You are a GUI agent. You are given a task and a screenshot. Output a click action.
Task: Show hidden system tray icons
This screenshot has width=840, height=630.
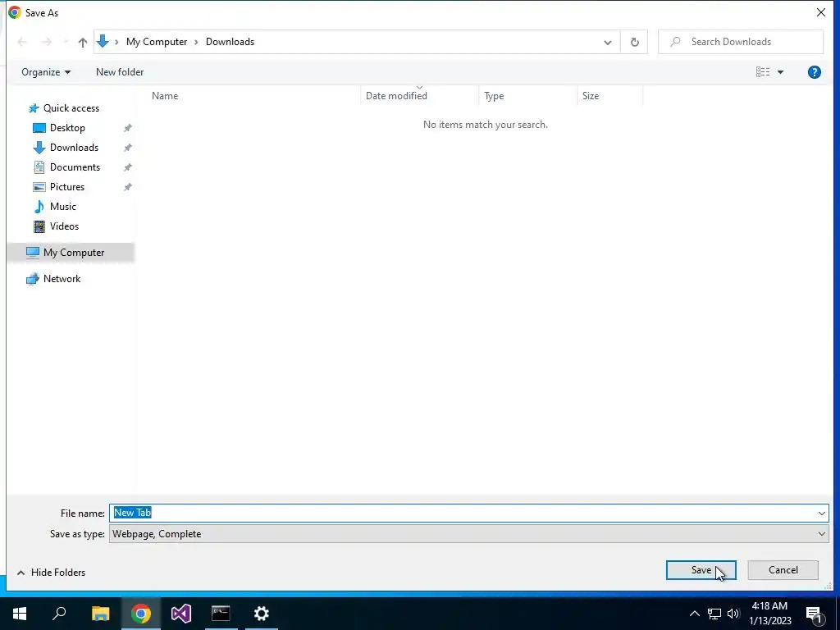[694, 614]
